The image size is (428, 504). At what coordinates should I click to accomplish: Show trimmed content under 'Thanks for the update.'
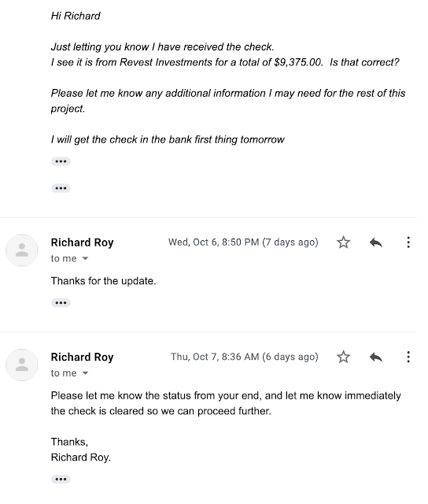click(61, 302)
